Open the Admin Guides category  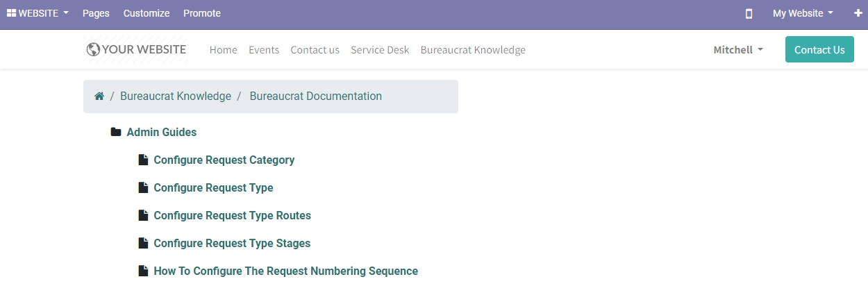[x=162, y=132]
